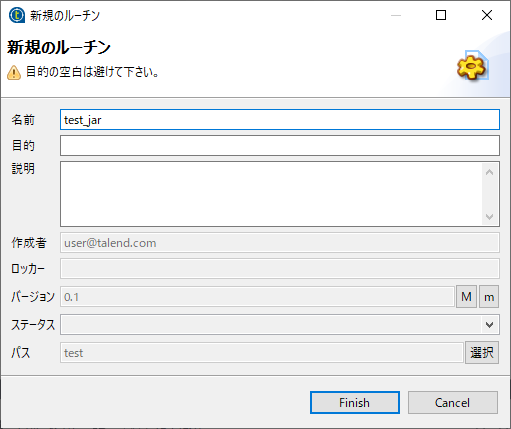The image size is (511, 429).
Task: Click the 説明 scrollbar up arrow
Action: tap(490, 172)
